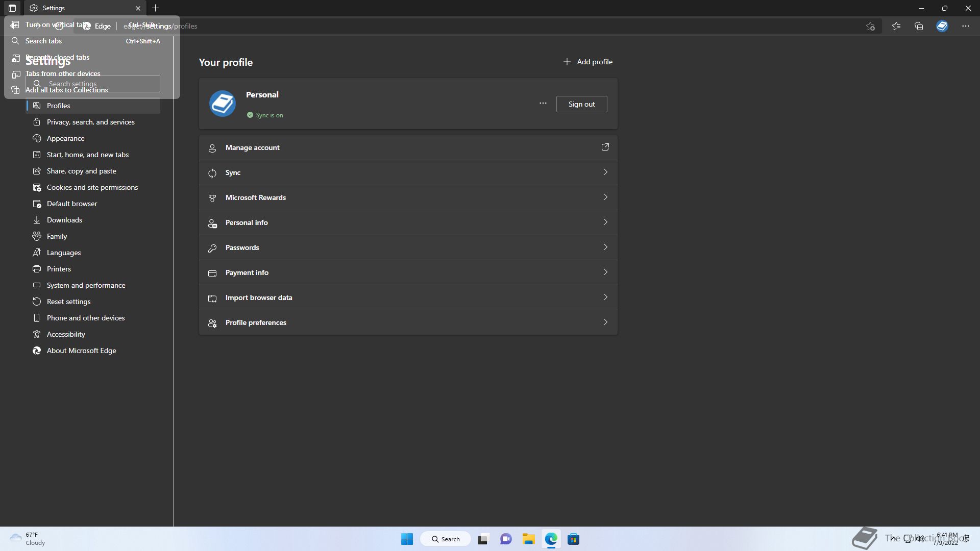
Task: Click the profile avatar in toolbar
Action: click(x=942, y=26)
